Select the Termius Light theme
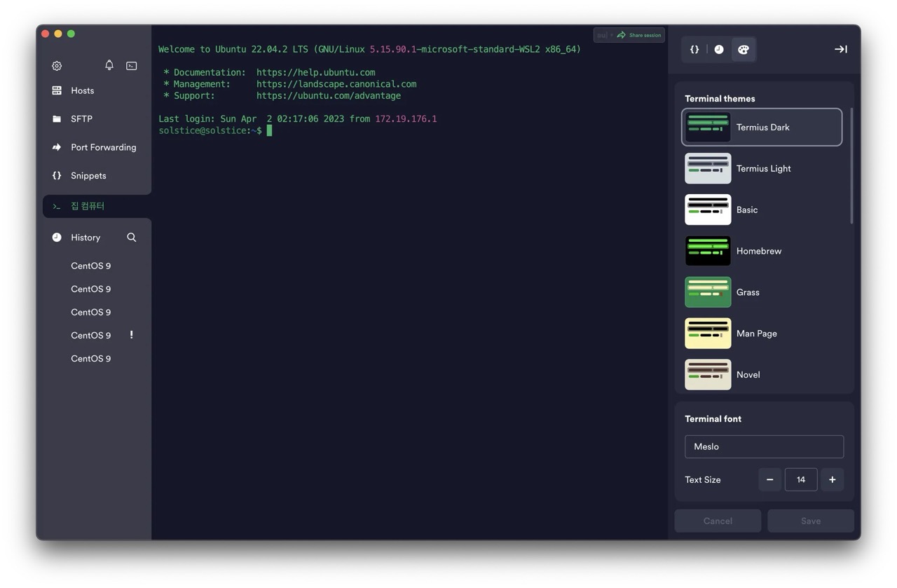Viewport: 897px width, 588px height. click(762, 168)
